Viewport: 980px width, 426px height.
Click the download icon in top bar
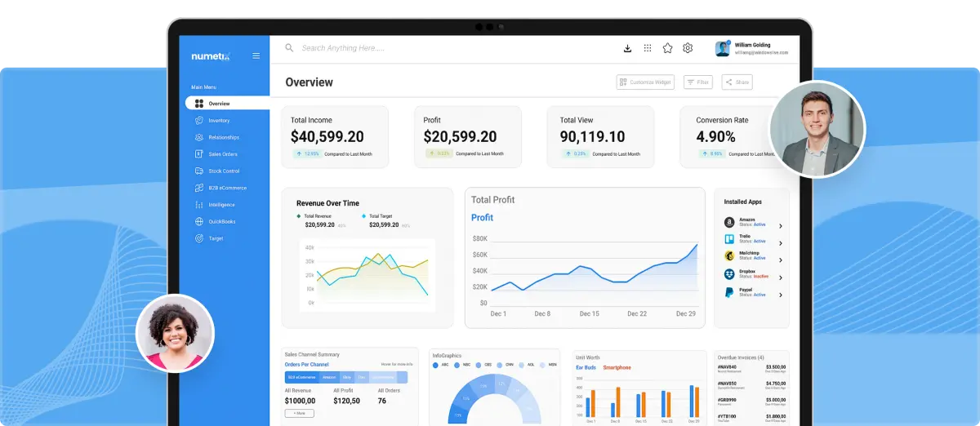(x=627, y=48)
